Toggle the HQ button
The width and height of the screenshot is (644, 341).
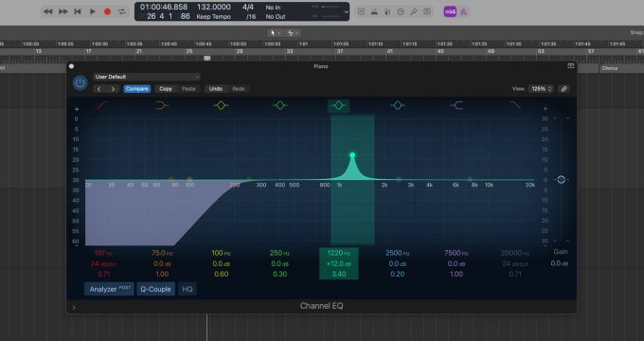click(x=188, y=289)
